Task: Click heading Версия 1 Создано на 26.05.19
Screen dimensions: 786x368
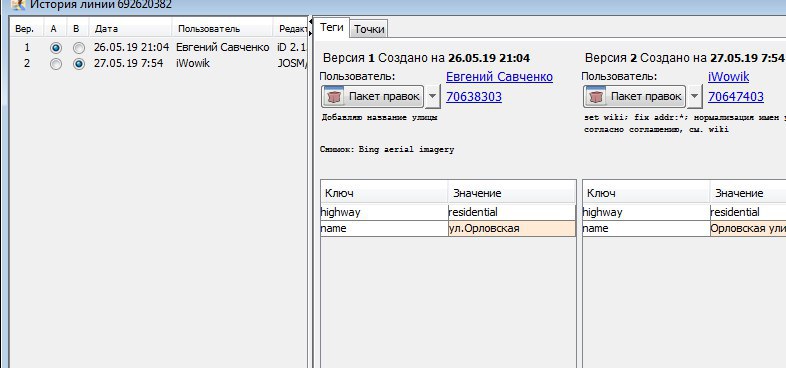Action: click(426, 58)
